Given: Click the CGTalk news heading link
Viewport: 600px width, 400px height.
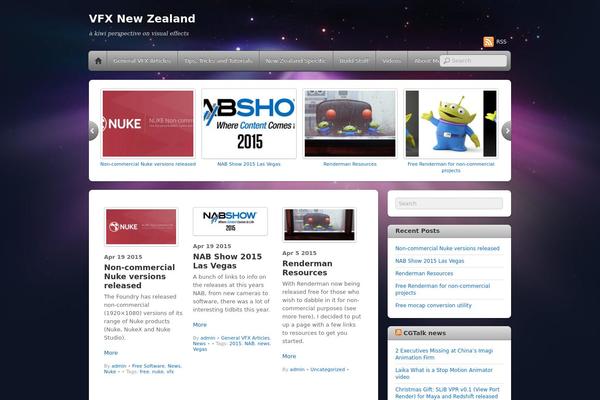Looking at the screenshot, I should point(424,333).
